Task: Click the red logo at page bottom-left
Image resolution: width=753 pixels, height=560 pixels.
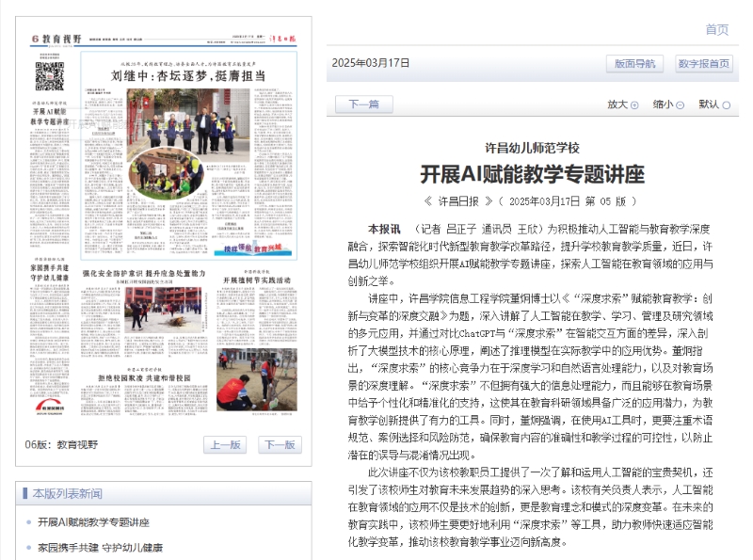Action: coord(50,405)
